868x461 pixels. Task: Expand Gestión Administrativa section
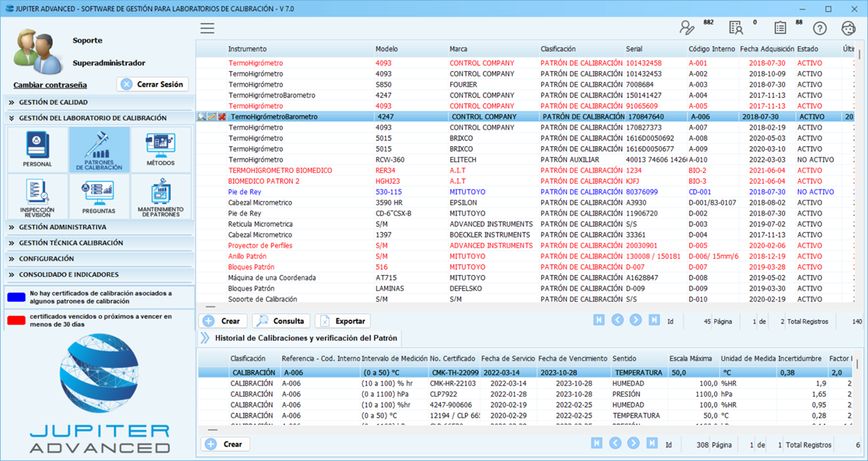[61, 227]
